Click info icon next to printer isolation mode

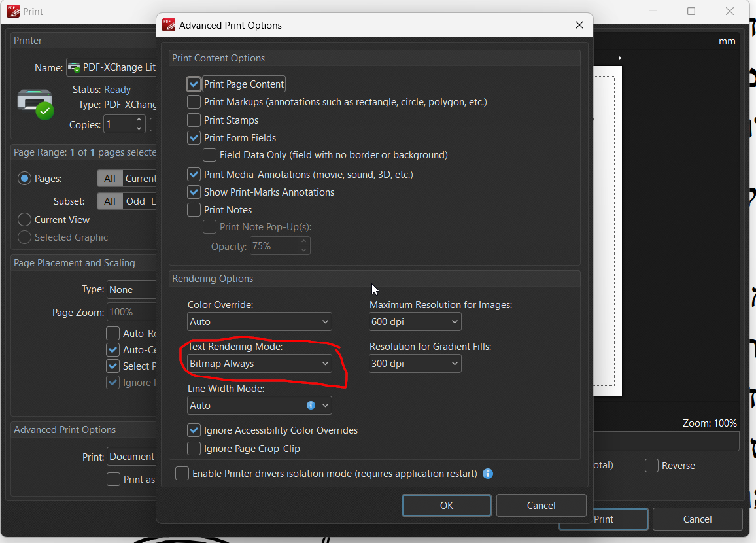point(487,474)
